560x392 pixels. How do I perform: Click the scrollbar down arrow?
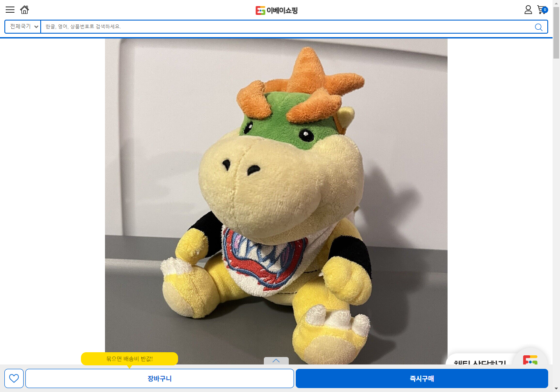(x=556, y=388)
